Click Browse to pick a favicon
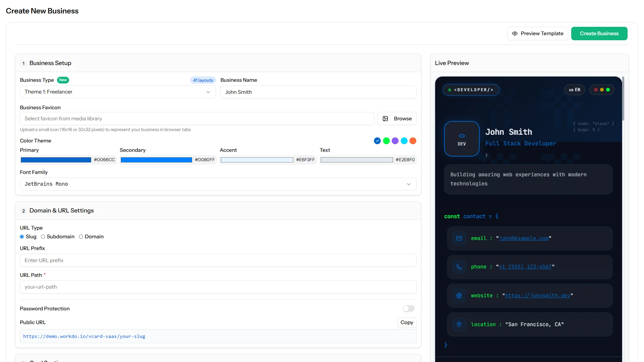Image resolution: width=644 pixels, height=362 pixels. tap(397, 119)
